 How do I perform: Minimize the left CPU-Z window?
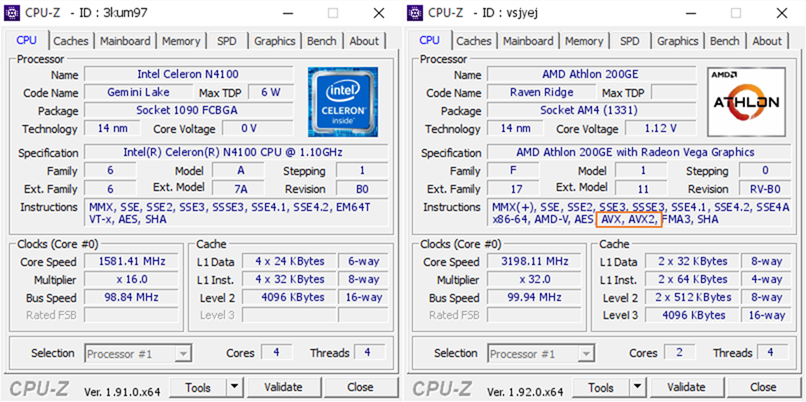click(287, 13)
